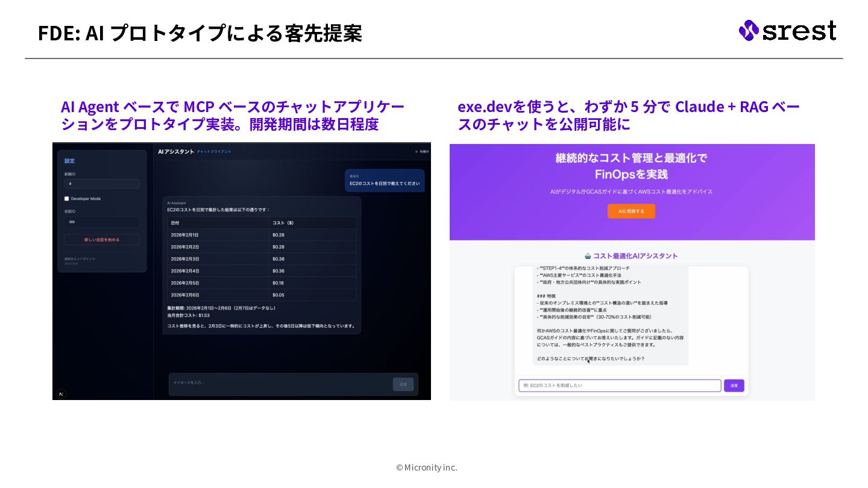Click the 2026年2月3日 table cell
The width and height of the screenshot is (868, 488).
[x=218, y=259]
